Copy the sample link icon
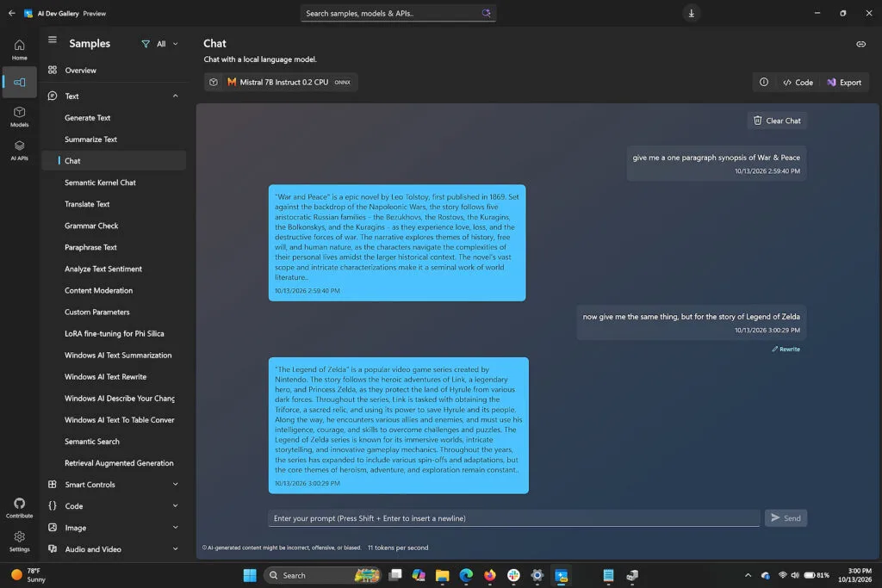 (860, 44)
